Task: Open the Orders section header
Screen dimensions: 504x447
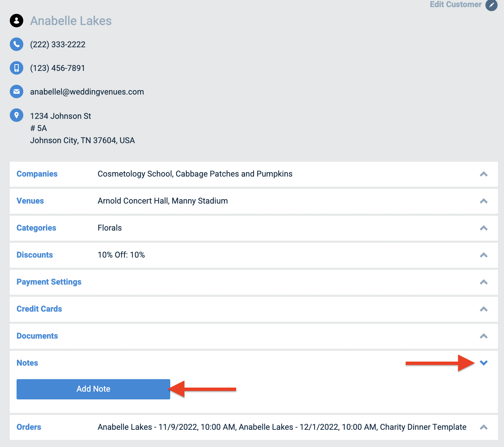Action: 29,427
